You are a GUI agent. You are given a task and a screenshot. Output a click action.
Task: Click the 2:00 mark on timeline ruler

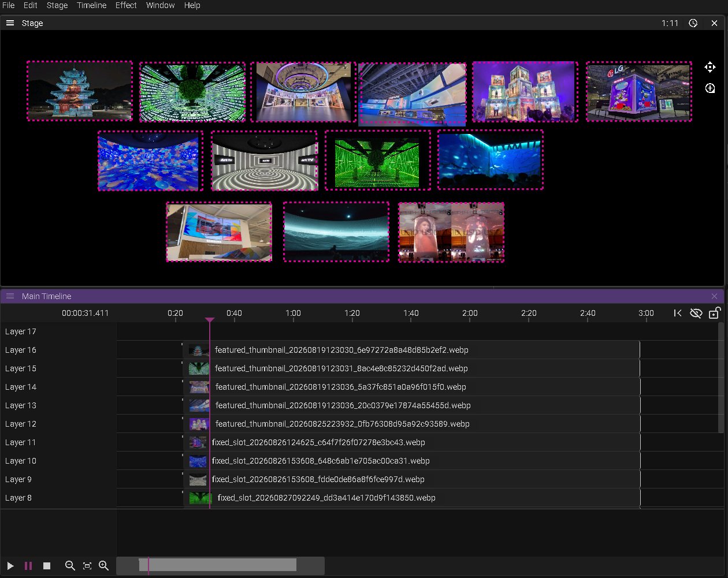(x=470, y=313)
